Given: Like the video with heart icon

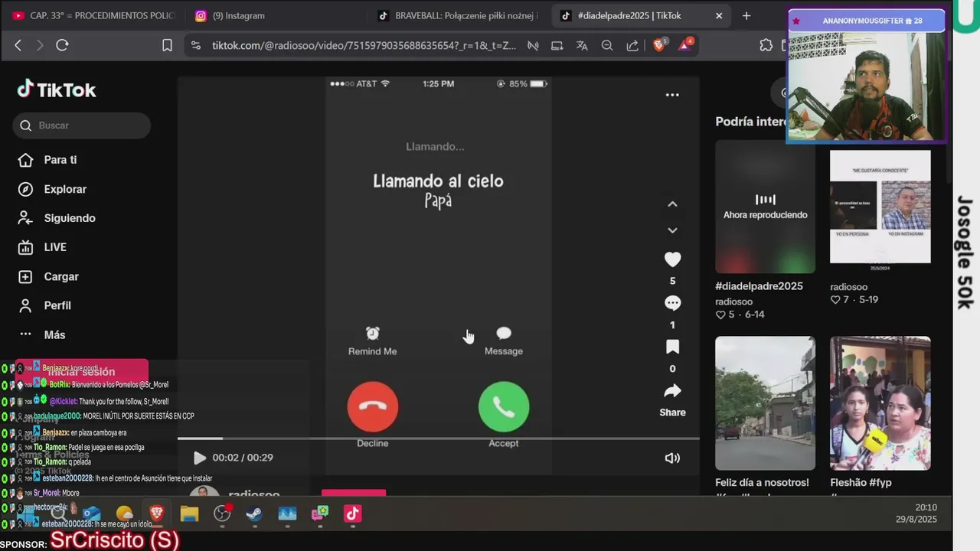Looking at the screenshot, I should tap(672, 259).
